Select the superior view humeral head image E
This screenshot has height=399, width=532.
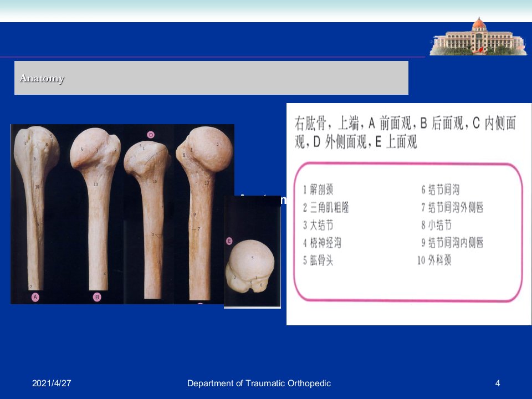[250, 266]
